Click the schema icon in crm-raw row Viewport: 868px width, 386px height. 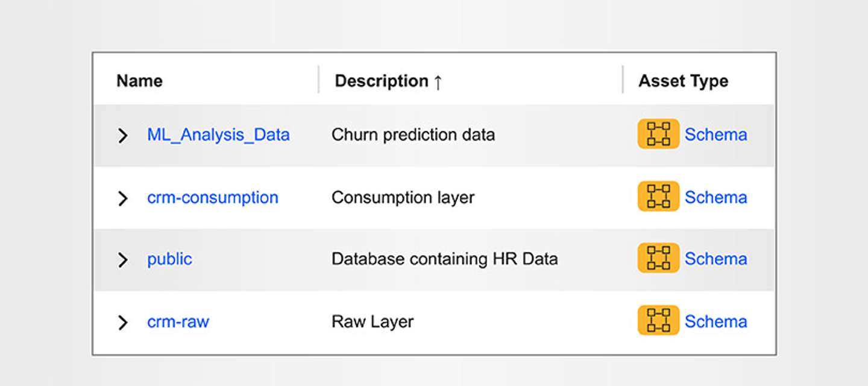coord(658,321)
